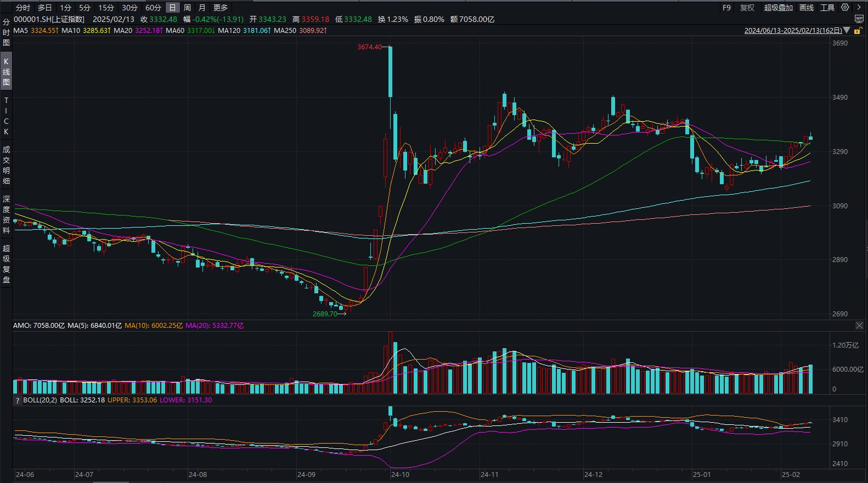
Task: Click the turnover amount 7058.00亿 in header
Action: coord(477,19)
